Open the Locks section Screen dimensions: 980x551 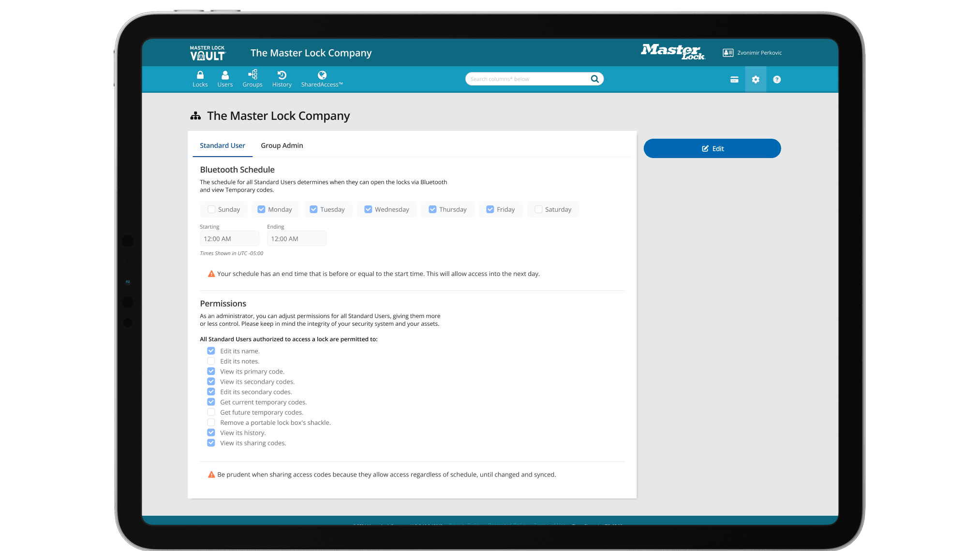(x=200, y=79)
